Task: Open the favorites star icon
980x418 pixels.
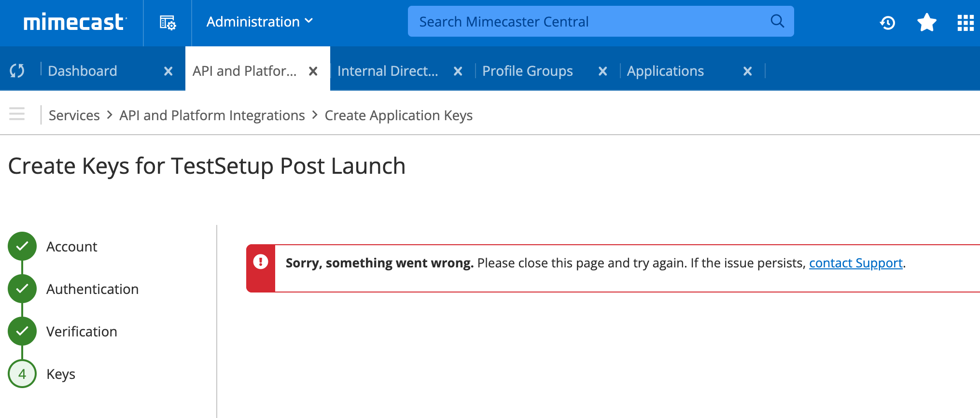Action: pos(926,23)
